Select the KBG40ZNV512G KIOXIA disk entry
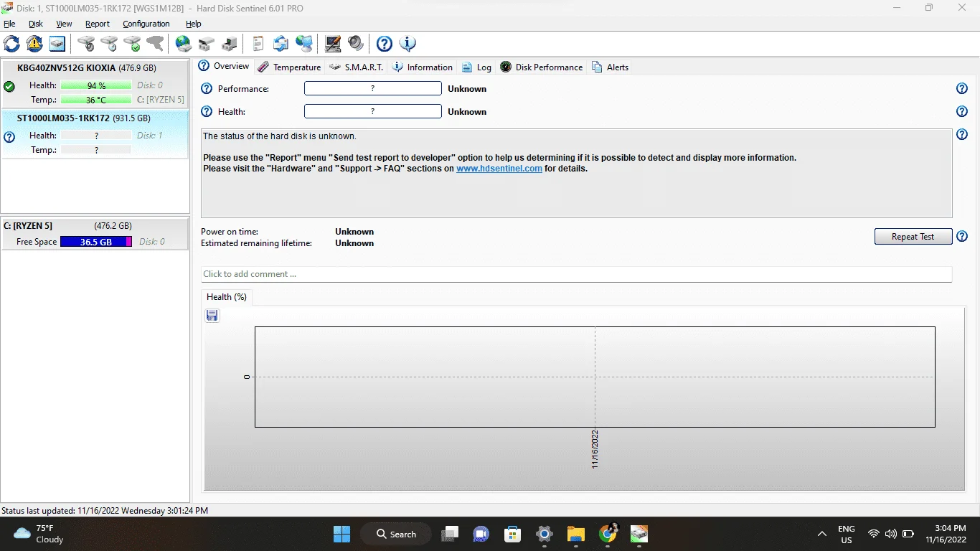 (x=95, y=84)
